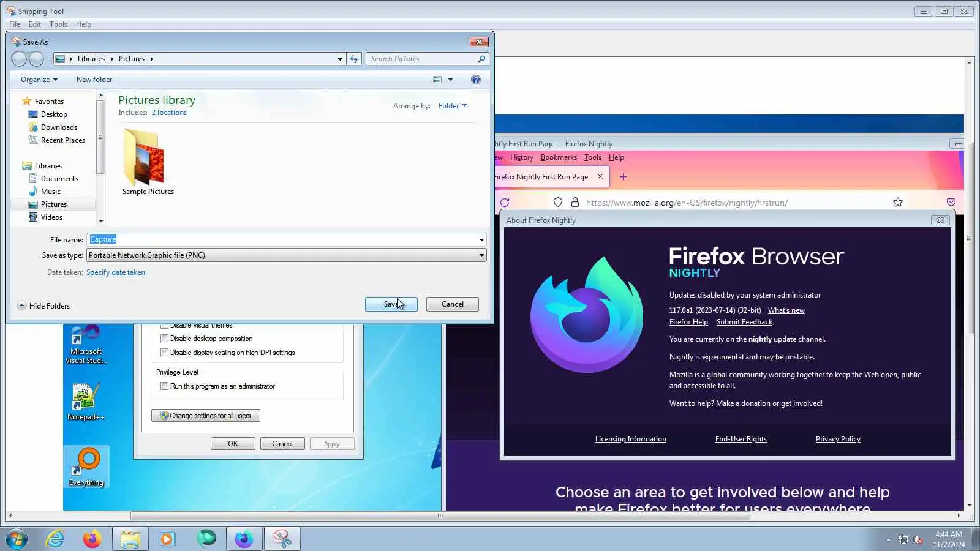Expand the File name history dropdown
Viewport: 980px width, 551px height.
tap(481, 240)
